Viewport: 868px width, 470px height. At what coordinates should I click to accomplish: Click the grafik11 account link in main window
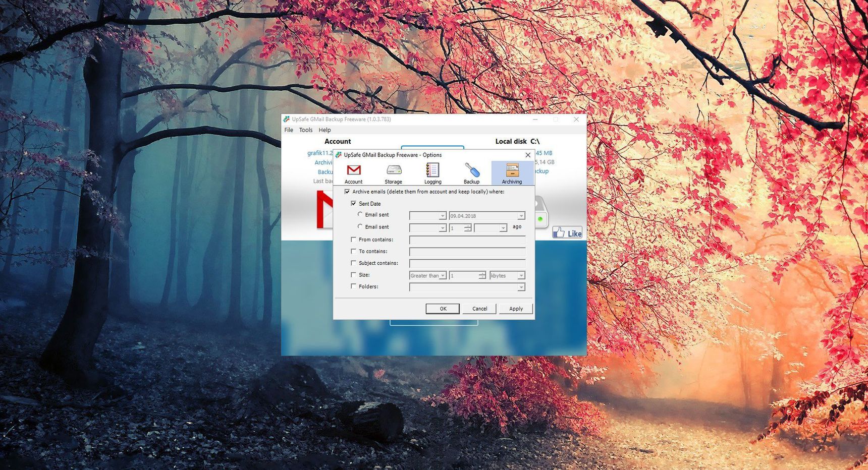(x=320, y=153)
